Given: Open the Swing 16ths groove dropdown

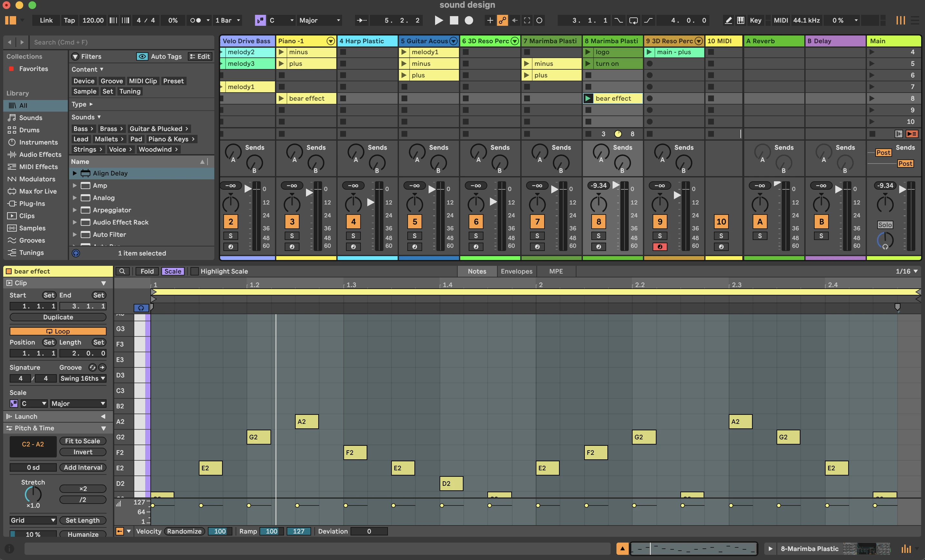Looking at the screenshot, I should click(x=83, y=378).
